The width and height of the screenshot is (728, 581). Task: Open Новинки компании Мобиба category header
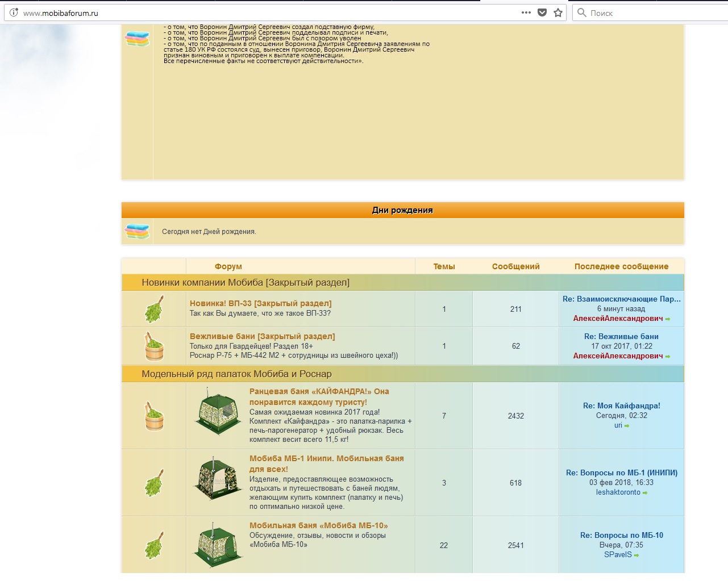[246, 282]
